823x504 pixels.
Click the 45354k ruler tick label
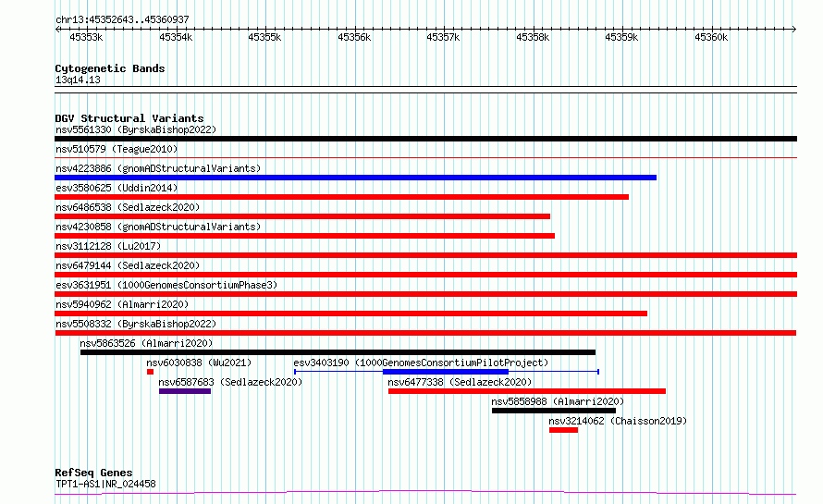click(176, 37)
